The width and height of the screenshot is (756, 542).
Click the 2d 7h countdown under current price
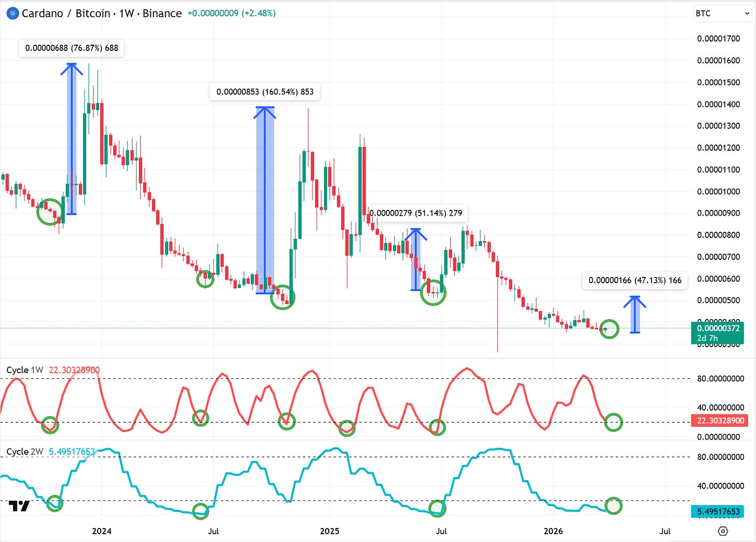(x=707, y=338)
